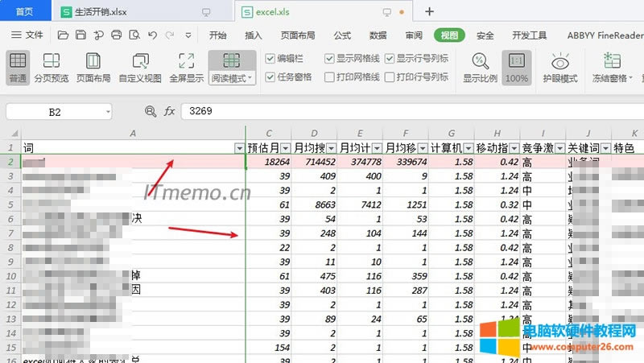644x363 pixels.
Task: Toggle the 任务窗格 task pane checkbox
Action: pos(270,77)
